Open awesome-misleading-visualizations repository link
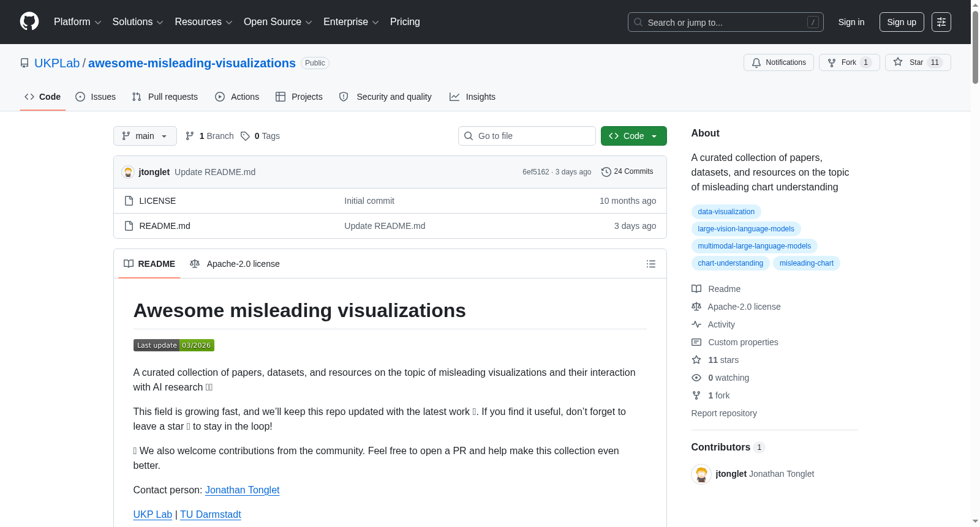 [x=192, y=63]
